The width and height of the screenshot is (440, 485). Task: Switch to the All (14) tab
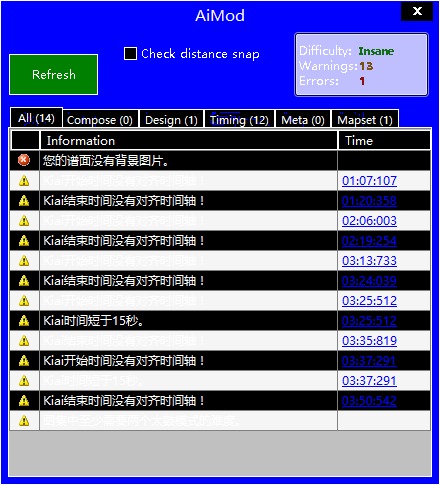pos(36,118)
